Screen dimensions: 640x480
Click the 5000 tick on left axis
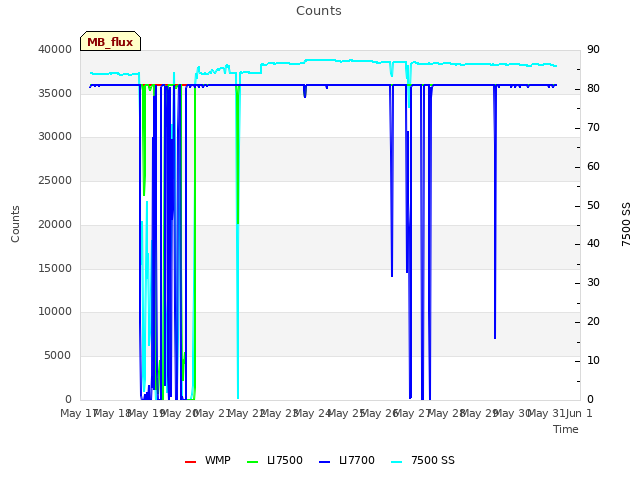[58, 356]
